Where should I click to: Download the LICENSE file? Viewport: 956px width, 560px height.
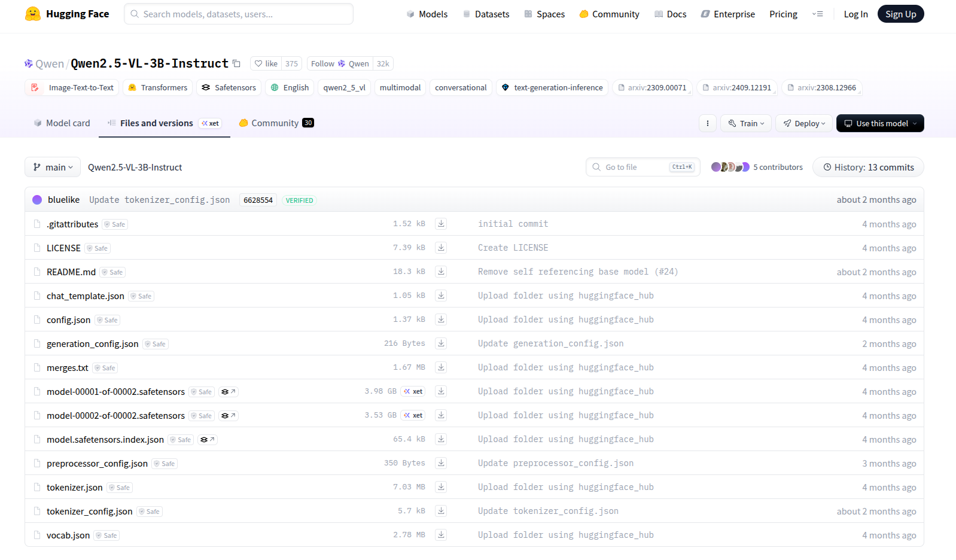(441, 248)
